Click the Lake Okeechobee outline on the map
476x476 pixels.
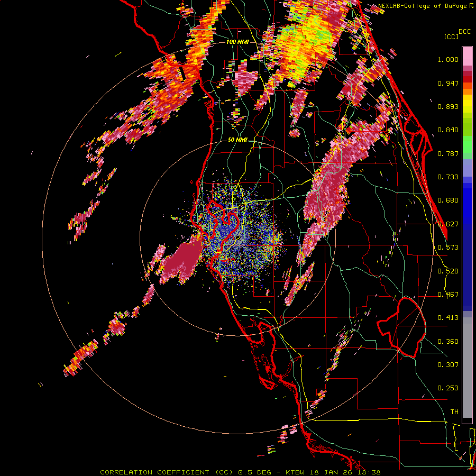401,327
